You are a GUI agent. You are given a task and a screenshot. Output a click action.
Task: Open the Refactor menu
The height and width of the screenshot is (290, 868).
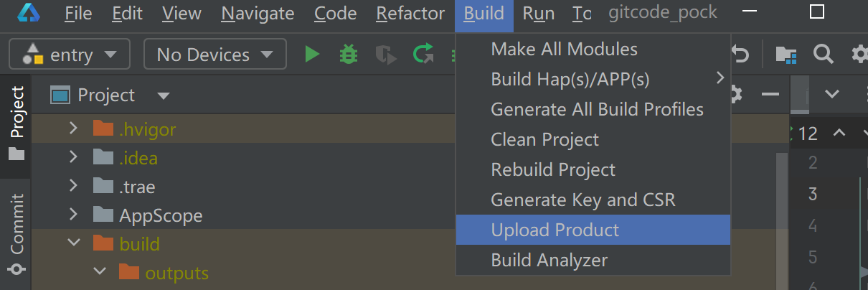[410, 13]
